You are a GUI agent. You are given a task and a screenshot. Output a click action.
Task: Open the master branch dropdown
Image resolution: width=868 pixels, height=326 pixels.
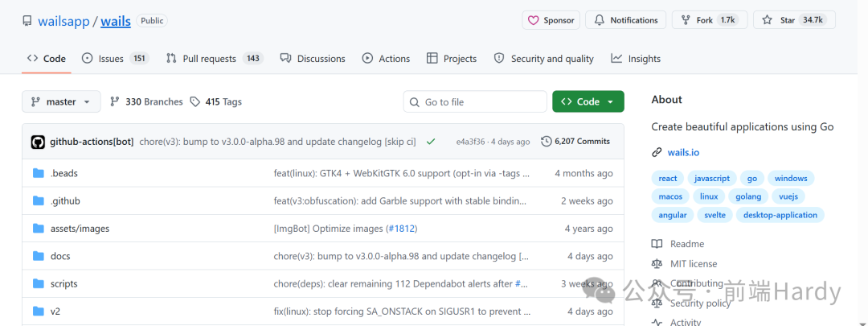click(61, 101)
